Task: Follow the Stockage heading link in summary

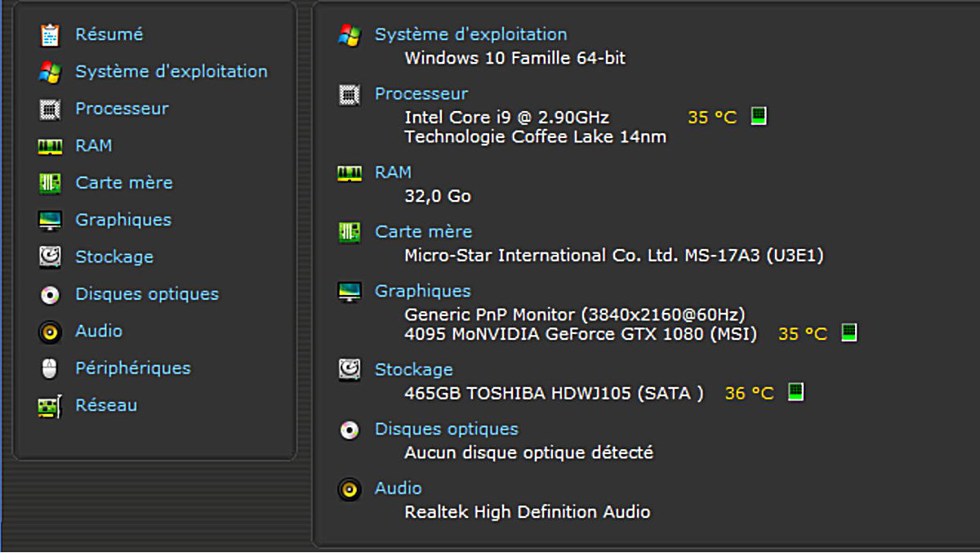Action: click(x=414, y=370)
